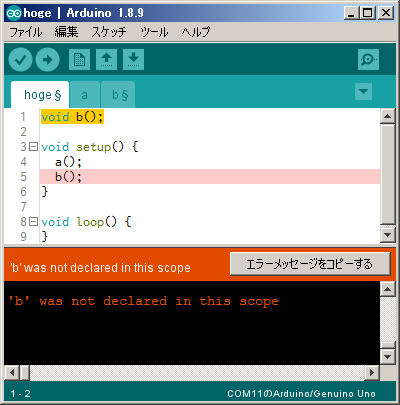Open the ファイル menu
This screenshot has width=400, height=405.
(26, 32)
